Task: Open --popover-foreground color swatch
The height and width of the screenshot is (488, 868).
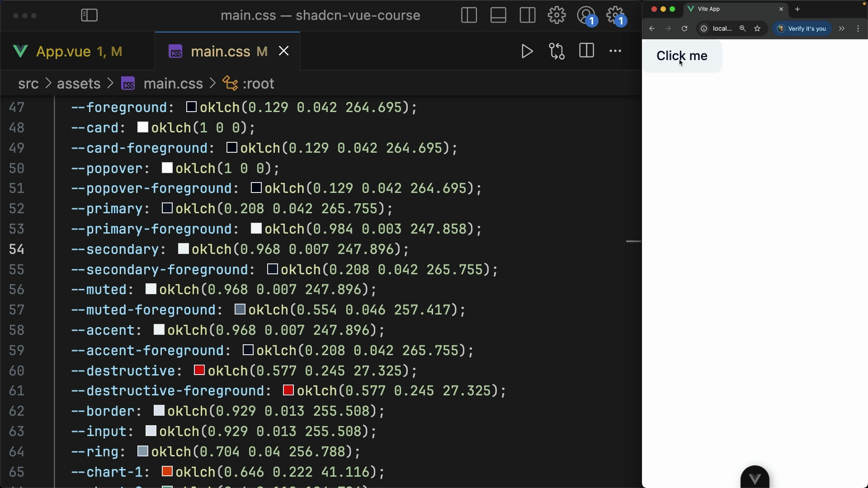Action: (256, 188)
